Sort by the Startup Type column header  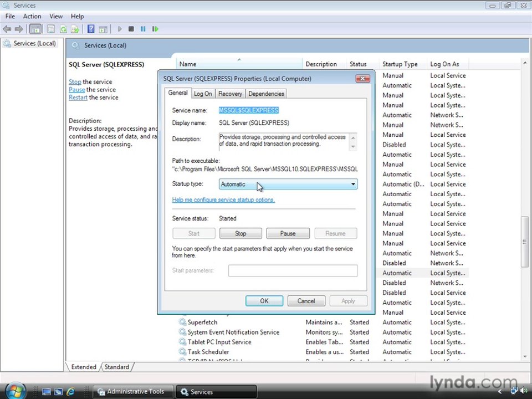click(402, 64)
